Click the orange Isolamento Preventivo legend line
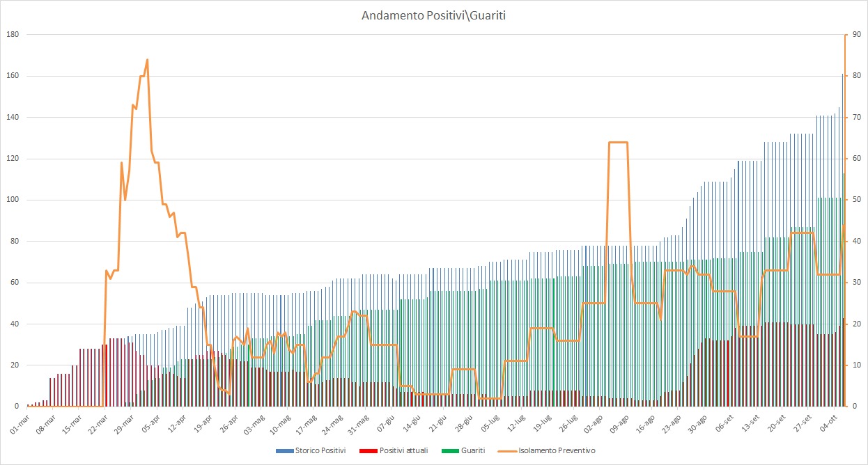Screen dimensions: 868x465 (509, 451)
